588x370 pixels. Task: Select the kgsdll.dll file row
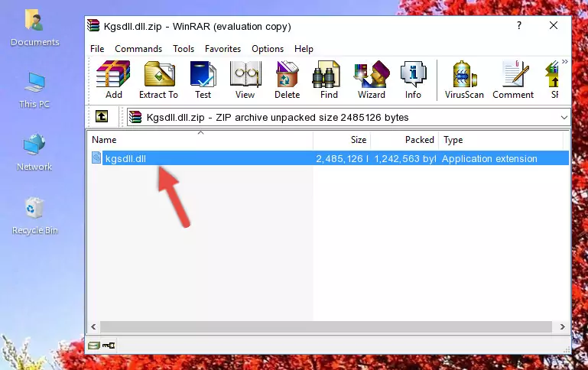329,157
